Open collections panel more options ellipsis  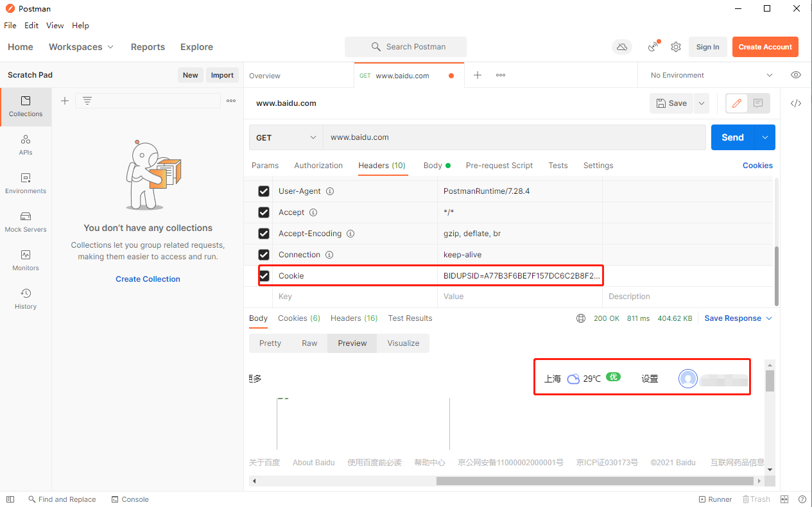[x=231, y=101]
